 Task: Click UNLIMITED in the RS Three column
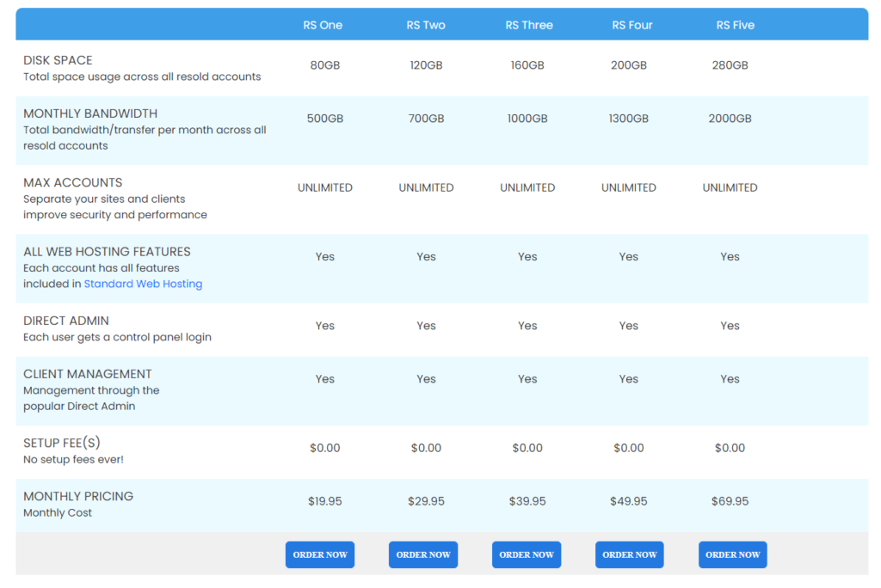click(527, 187)
